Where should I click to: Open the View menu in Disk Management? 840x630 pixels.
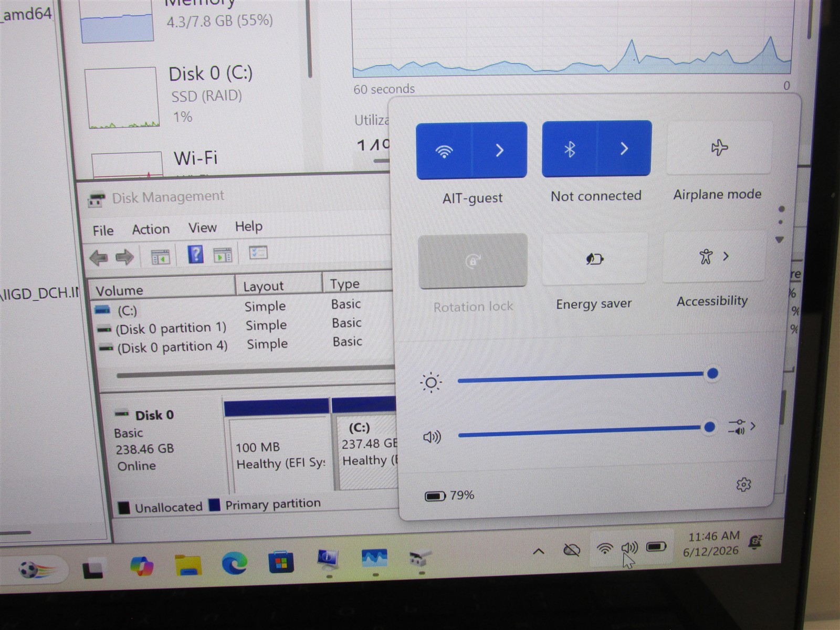(x=202, y=228)
